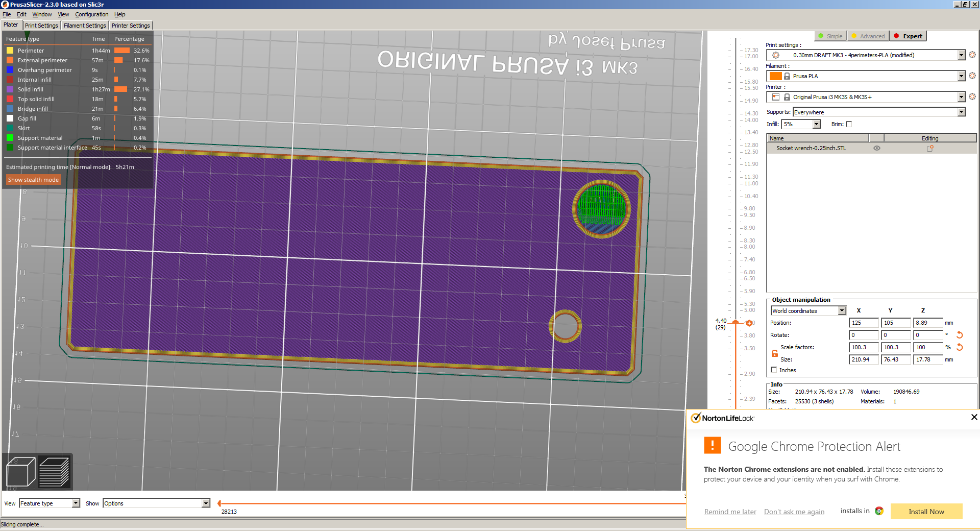Open the World coordinates dropdown
This screenshot has height=531, width=980.
(x=842, y=311)
